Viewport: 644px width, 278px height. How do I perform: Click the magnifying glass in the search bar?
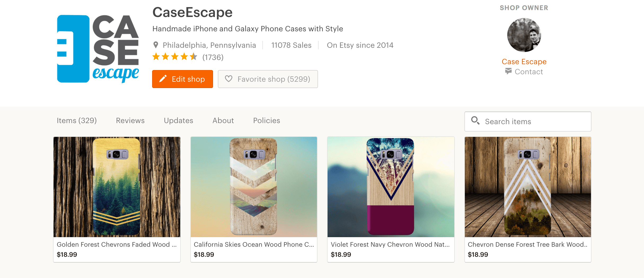tap(475, 121)
